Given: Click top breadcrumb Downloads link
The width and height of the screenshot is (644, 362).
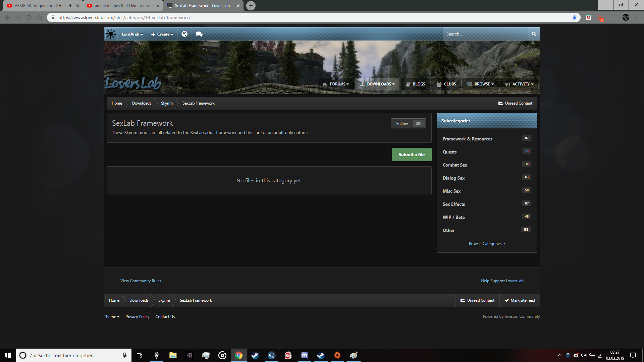Looking at the screenshot, I should 142,103.
